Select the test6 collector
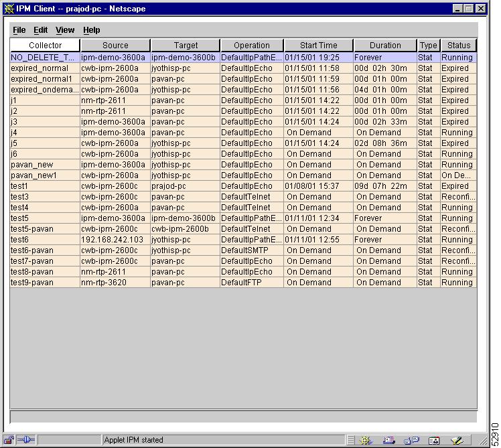501x448 pixels. tap(243, 240)
